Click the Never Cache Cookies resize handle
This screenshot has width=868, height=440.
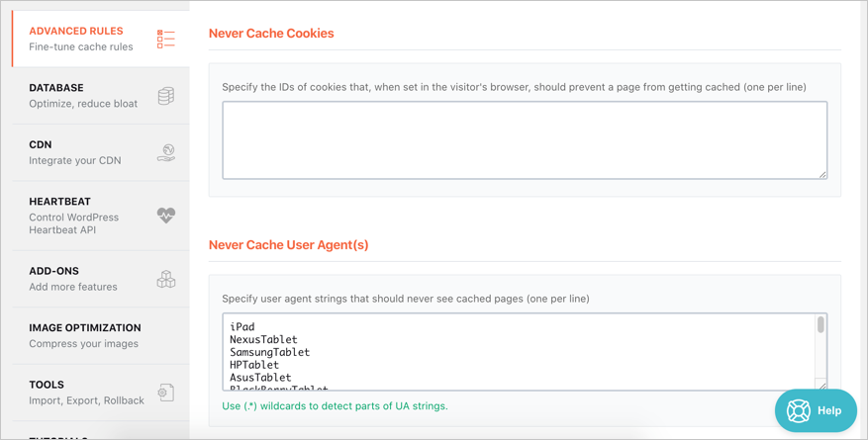[822, 175]
